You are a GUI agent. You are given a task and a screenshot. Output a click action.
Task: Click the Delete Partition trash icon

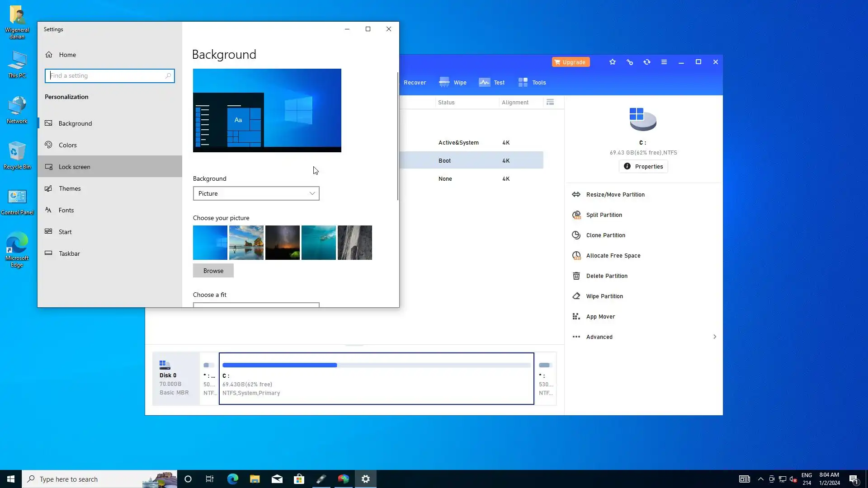click(x=576, y=276)
